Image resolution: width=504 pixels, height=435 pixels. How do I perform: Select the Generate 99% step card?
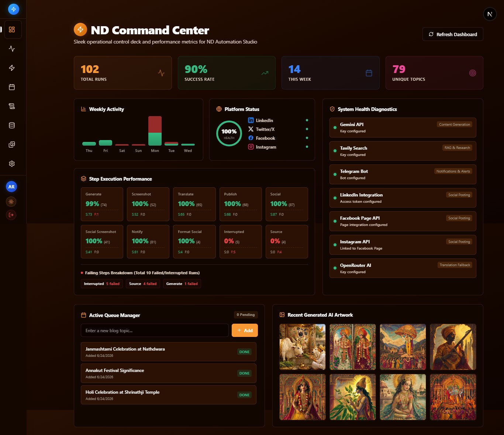(102, 204)
